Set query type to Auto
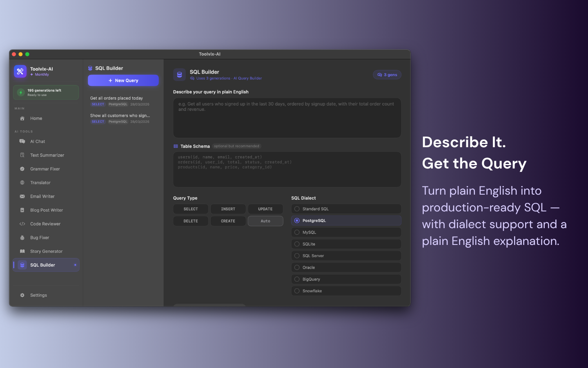Screen dimensions: 588x368 [265, 221]
